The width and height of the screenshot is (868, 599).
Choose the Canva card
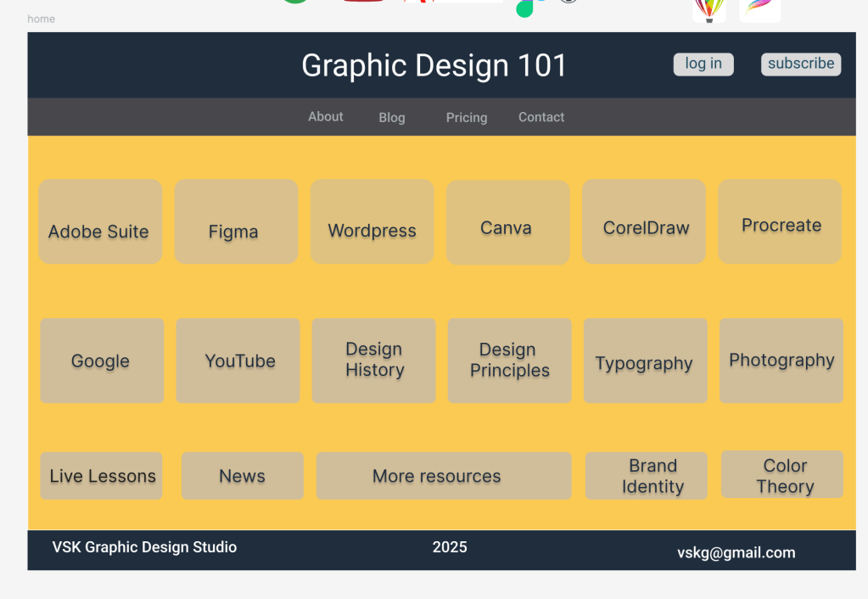tap(507, 223)
